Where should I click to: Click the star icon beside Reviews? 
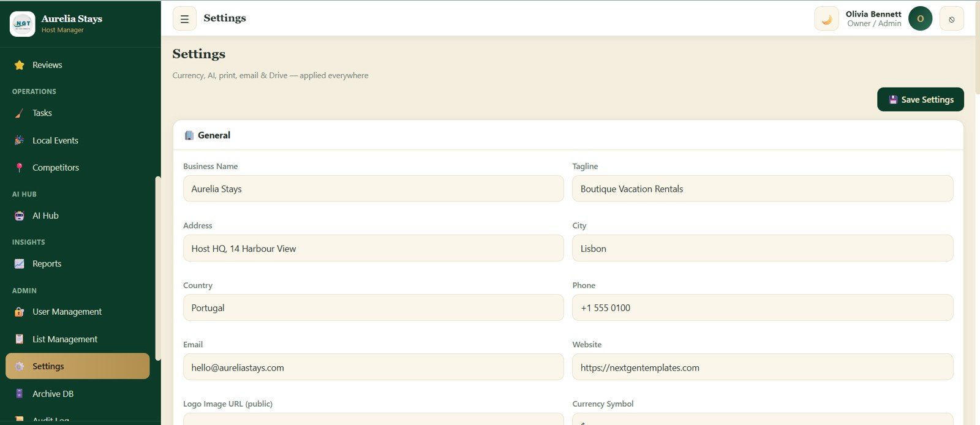[20, 65]
